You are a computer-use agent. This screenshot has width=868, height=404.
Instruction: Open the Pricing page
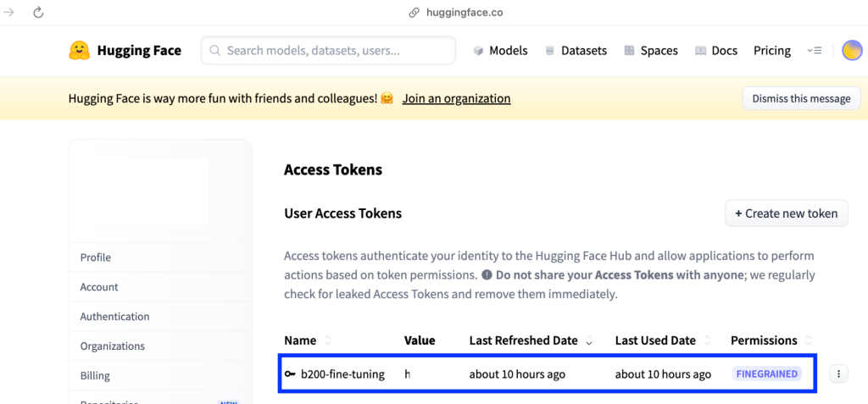[x=772, y=50]
